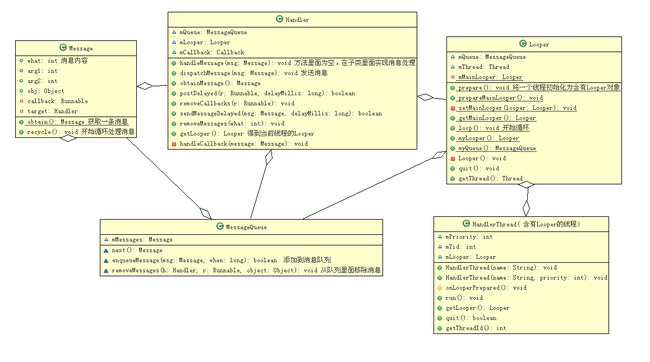The image size is (650, 362).
Task: Click the blue triangle icon beside 'next(): Message'
Action: (x=106, y=250)
